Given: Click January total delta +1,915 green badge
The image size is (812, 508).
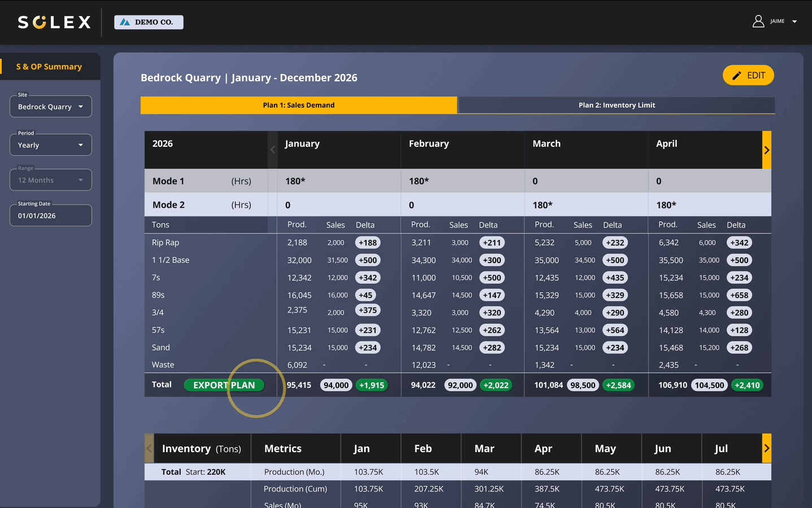Looking at the screenshot, I should click(372, 385).
